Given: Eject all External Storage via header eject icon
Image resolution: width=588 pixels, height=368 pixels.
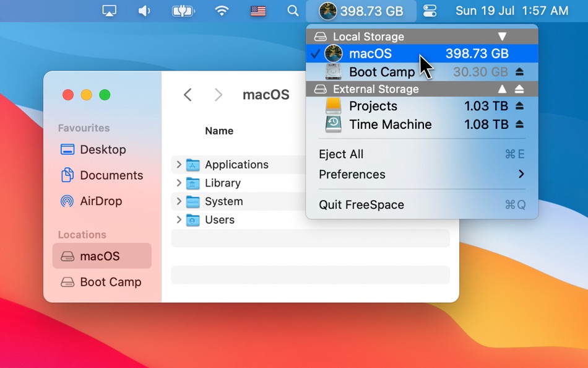Looking at the screenshot, I should [519, 89].
